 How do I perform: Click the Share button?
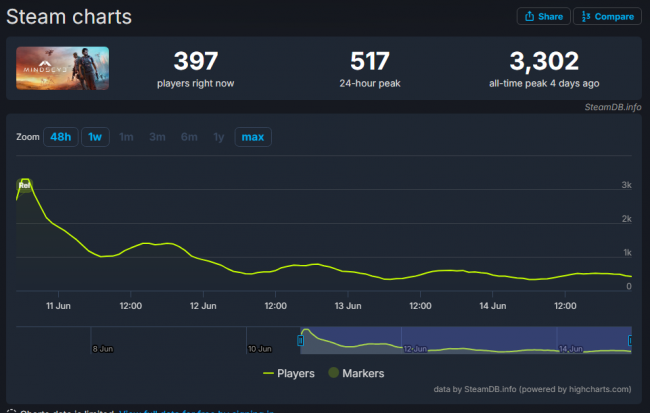[542, 16]
